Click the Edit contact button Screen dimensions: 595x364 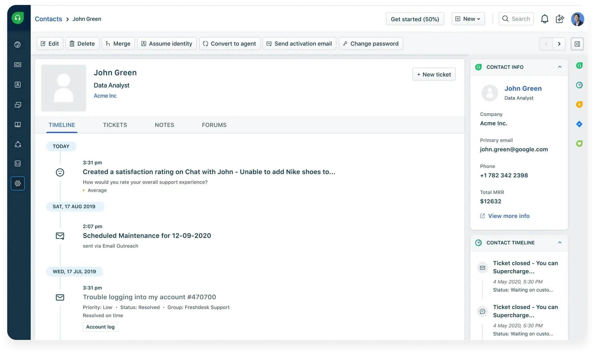50,43
